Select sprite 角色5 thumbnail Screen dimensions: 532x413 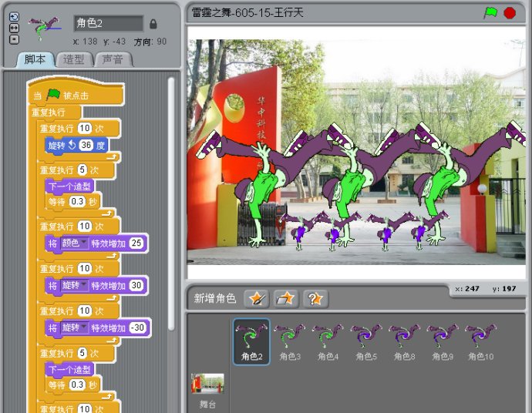click(x=366, y=341)
